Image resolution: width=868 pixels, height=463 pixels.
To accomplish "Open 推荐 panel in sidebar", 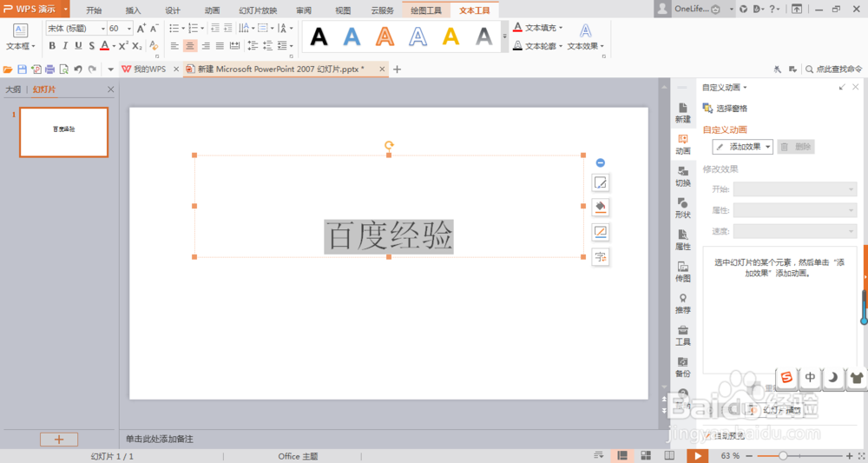I will (x=682, y=303).
